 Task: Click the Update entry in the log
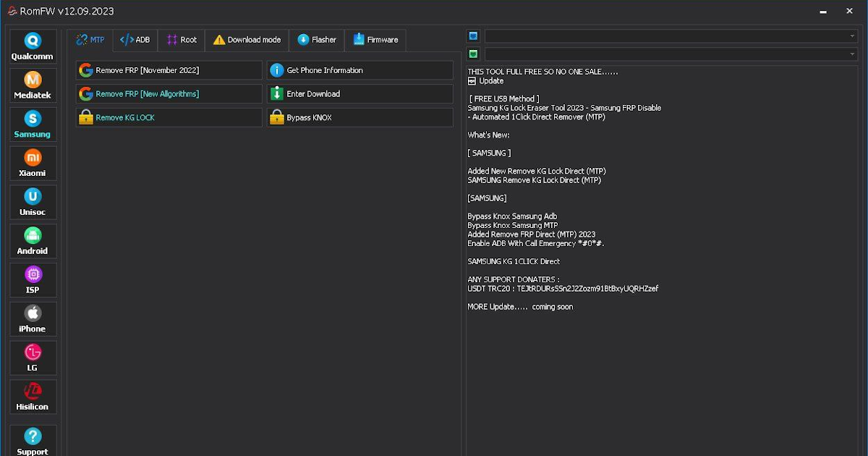click(x=485, y=81)
